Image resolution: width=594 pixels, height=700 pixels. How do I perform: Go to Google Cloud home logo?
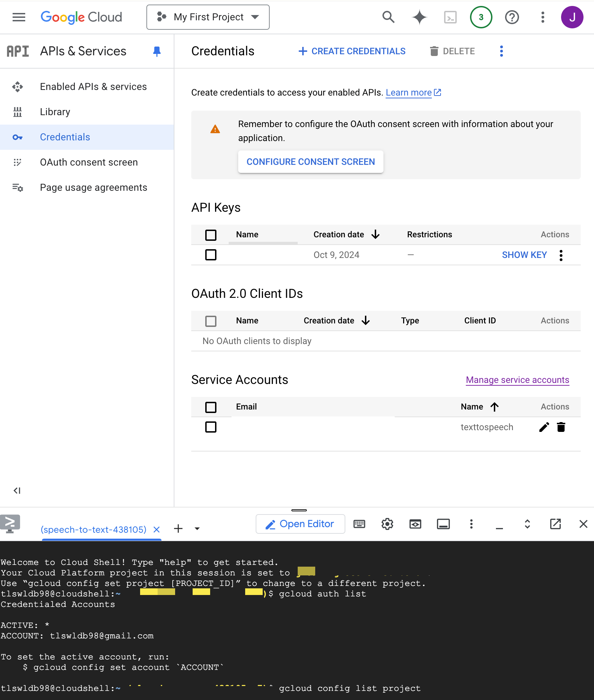coord(81,17)
